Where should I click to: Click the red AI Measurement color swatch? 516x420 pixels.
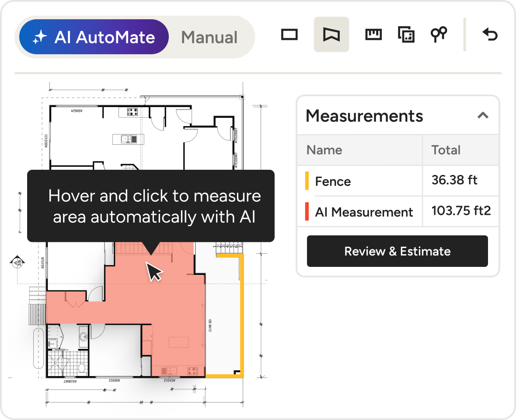[307, 212]
